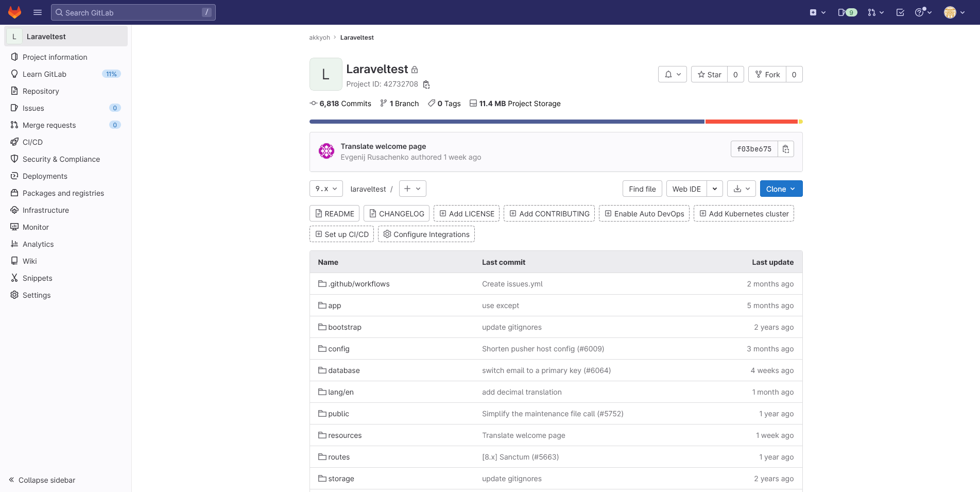
Task: Click the Monitor sidebar icon
Action: point(14,227)
